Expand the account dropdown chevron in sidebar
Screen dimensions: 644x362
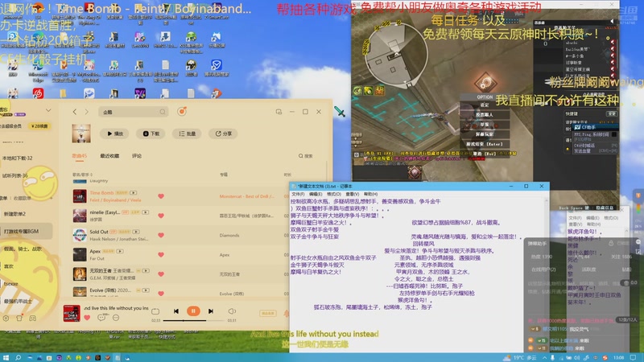click(48, 110)
